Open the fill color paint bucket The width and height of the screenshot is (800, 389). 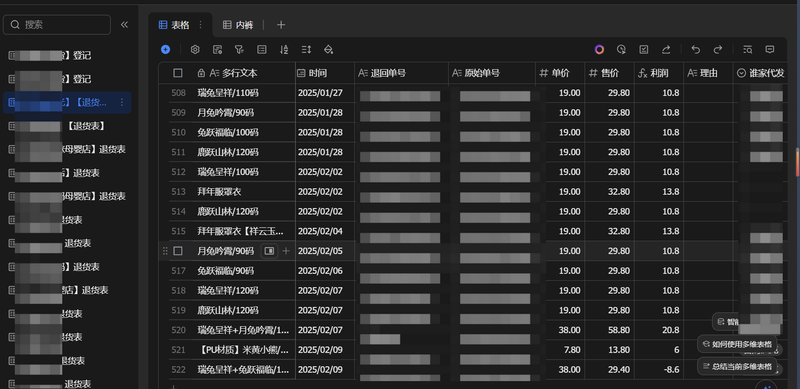[329, 50]
